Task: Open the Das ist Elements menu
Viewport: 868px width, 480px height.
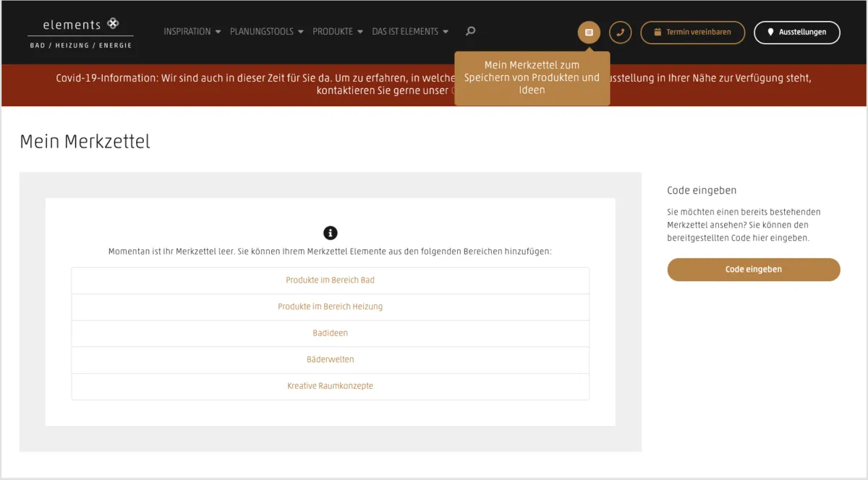Action: (x=409, y=32)
